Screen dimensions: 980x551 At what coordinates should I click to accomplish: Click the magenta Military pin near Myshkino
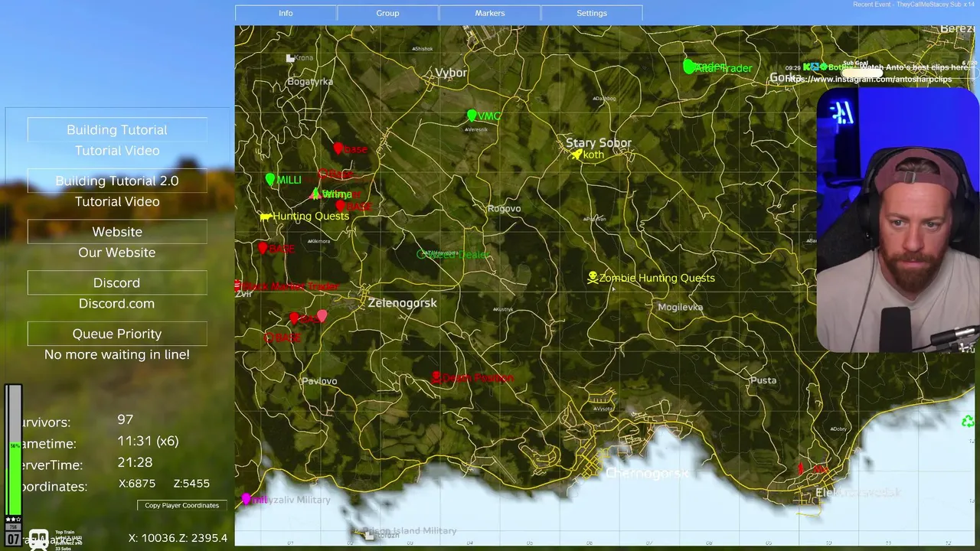(x=246, y=499)
